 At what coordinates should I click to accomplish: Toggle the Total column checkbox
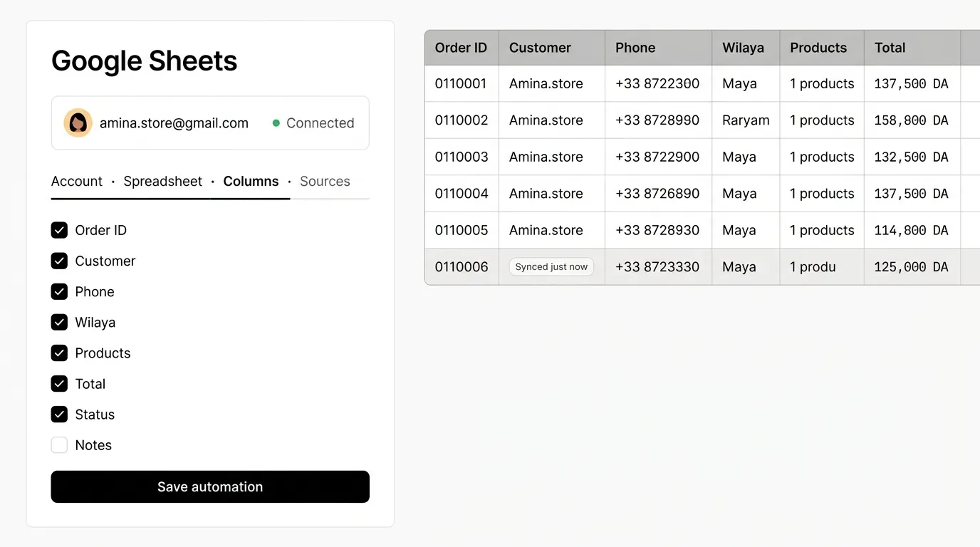[59, 383]
